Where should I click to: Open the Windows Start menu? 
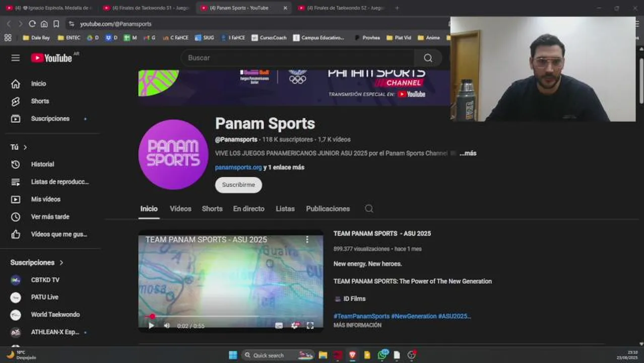pyautogui.click(x=233, y=355)
